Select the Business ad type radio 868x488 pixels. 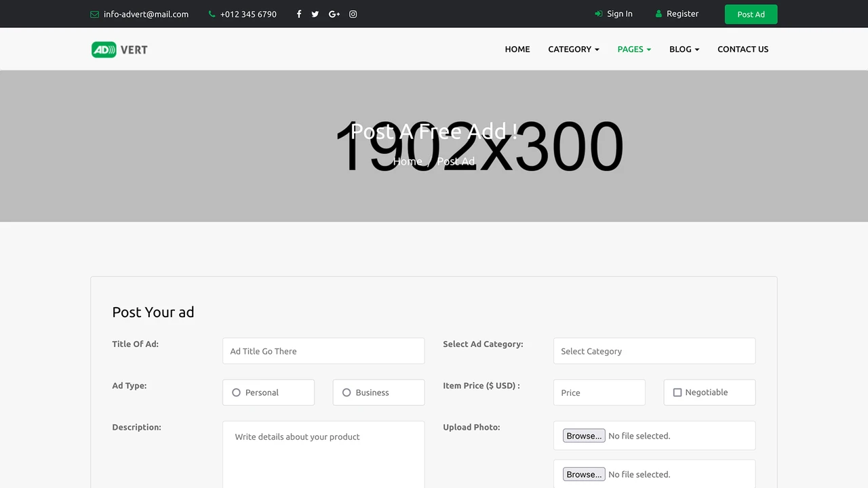347,392
